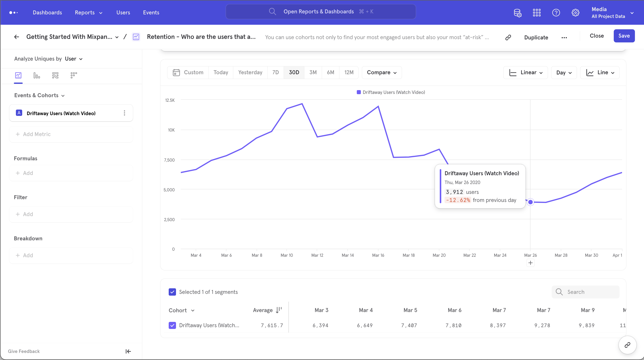644x360 pixels.
Task: Open the Compare dropdown
Action: (382, 72)
